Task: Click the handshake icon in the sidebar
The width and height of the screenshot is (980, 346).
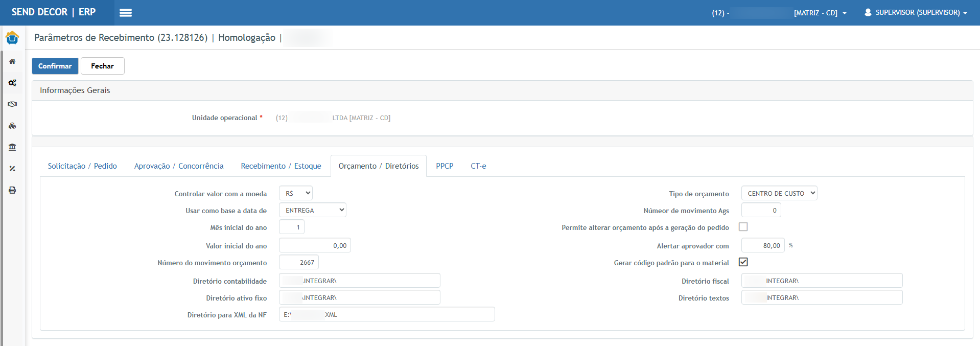Action: [12, 104]
